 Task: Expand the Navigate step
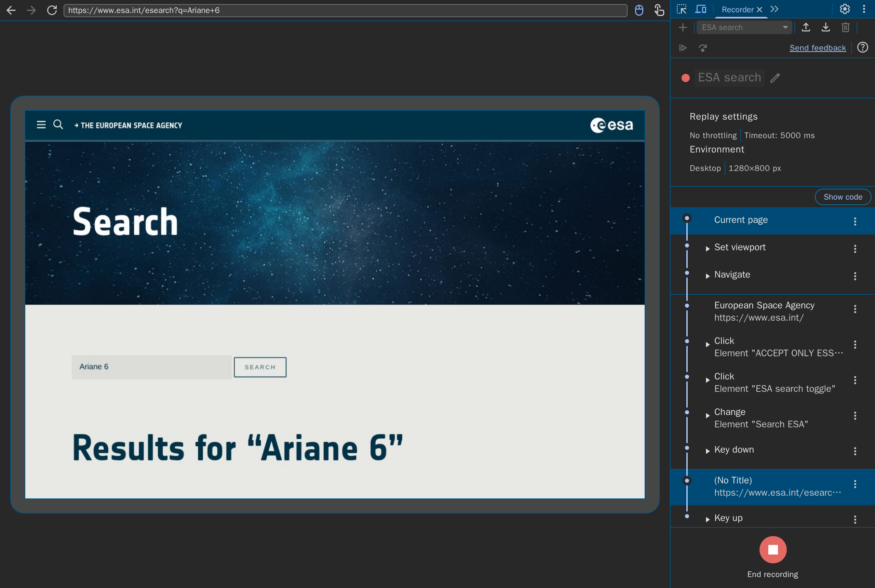click(708, 276)
